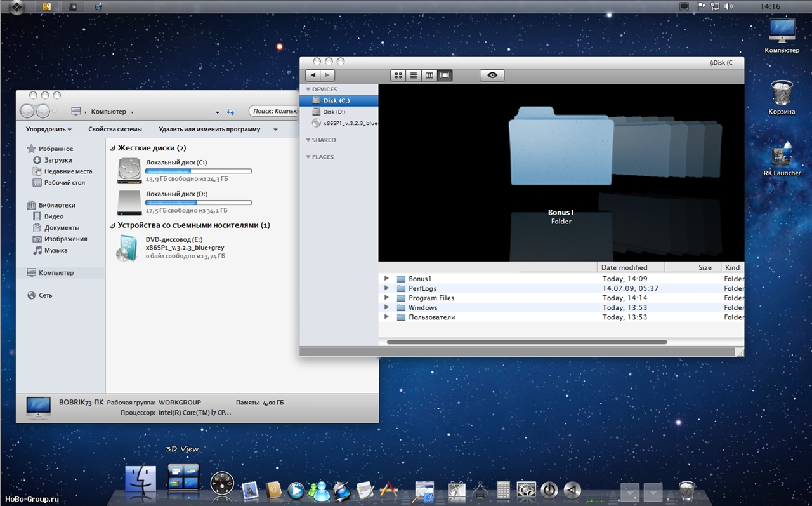The image size is (812, 506).
Task: Open the Address Book dock icon
Action: click(273, 489)
